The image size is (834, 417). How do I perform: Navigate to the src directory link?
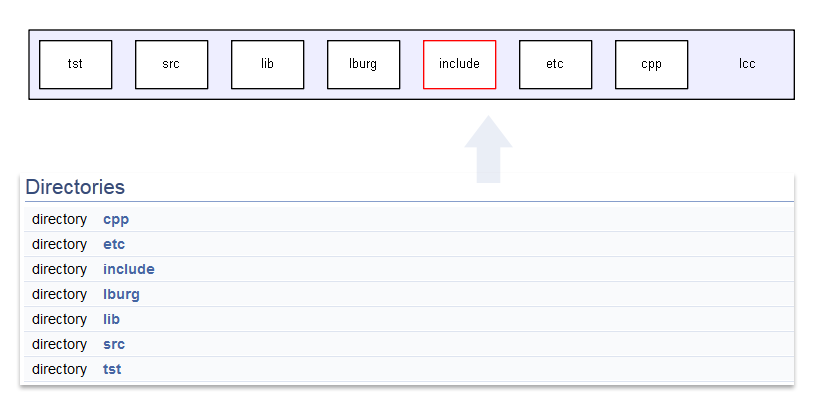click(x=114, y=344)
